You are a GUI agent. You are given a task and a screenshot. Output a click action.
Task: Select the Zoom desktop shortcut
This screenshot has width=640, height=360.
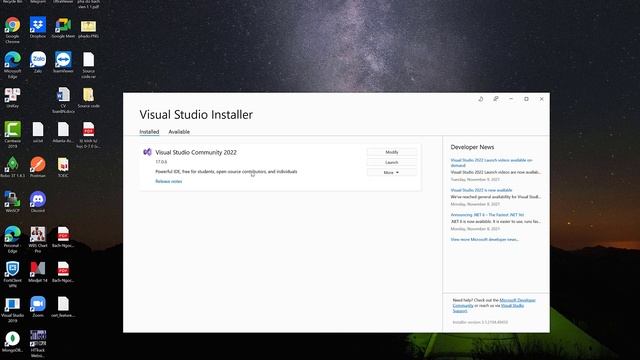pyautogui.click(x=38, y=307)
